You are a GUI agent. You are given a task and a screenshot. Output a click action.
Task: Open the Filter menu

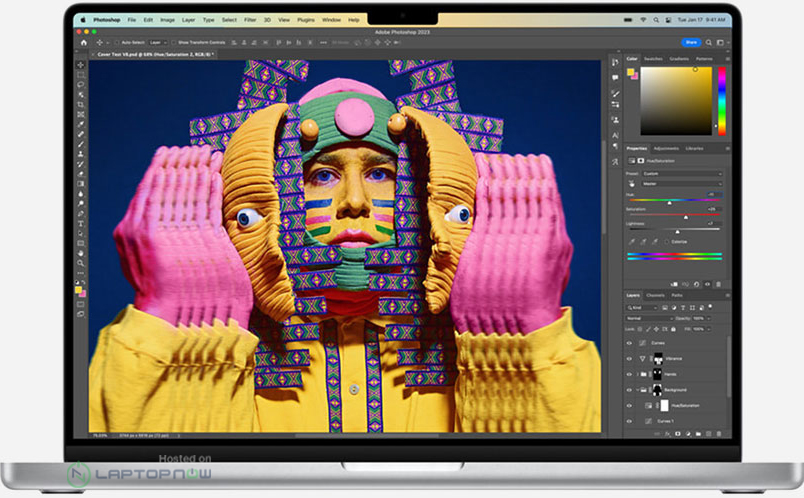click(249, 19)
